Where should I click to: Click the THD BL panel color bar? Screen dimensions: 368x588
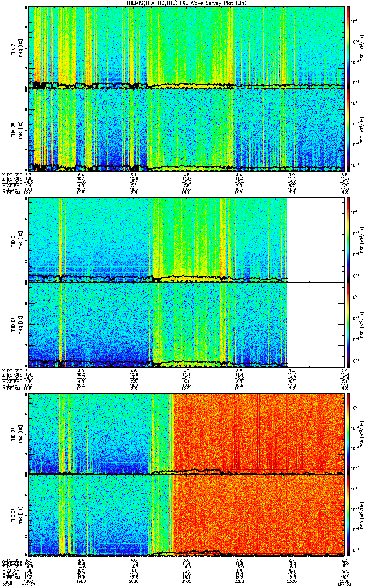click(349, 240)
